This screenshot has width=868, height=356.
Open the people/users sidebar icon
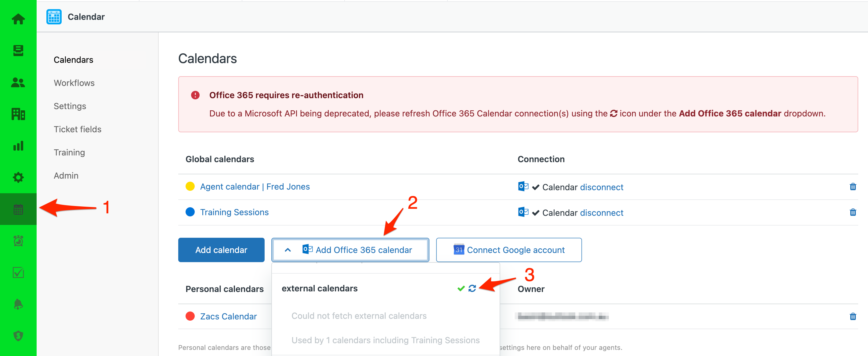pos(18,82)
